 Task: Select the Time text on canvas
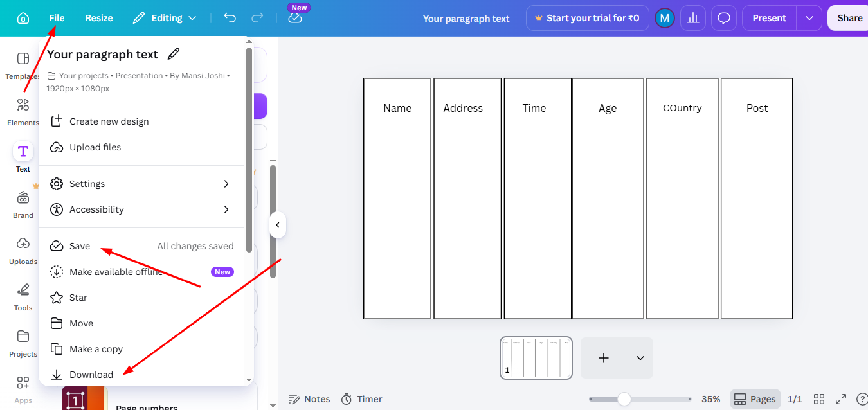click(x=534, y=108)
